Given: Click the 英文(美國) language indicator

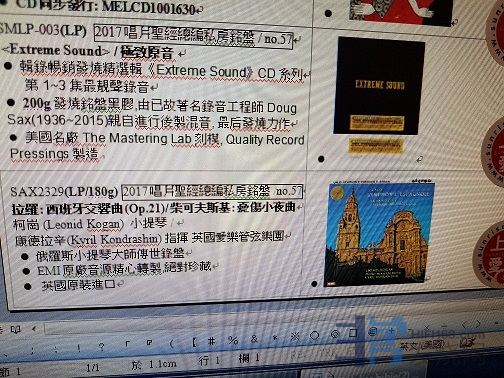Looking at the screenshot, I should 422,345.
